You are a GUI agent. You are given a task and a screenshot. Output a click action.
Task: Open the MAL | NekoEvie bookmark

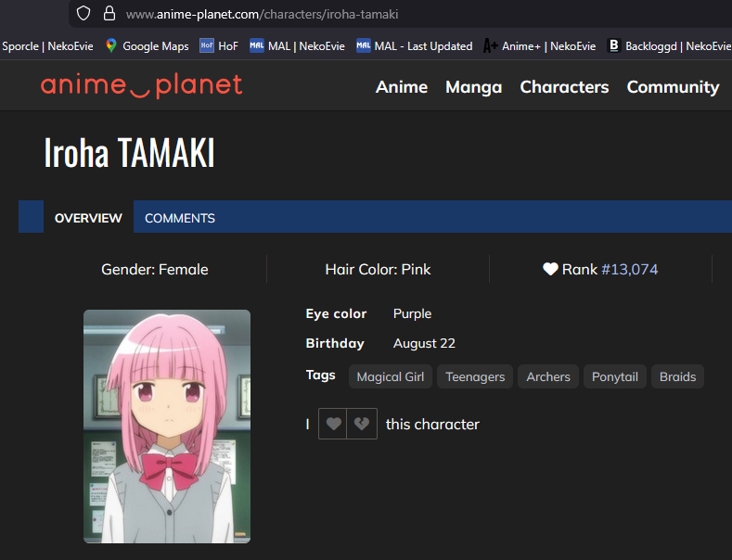pyautogui.click(x=298, y=46)
